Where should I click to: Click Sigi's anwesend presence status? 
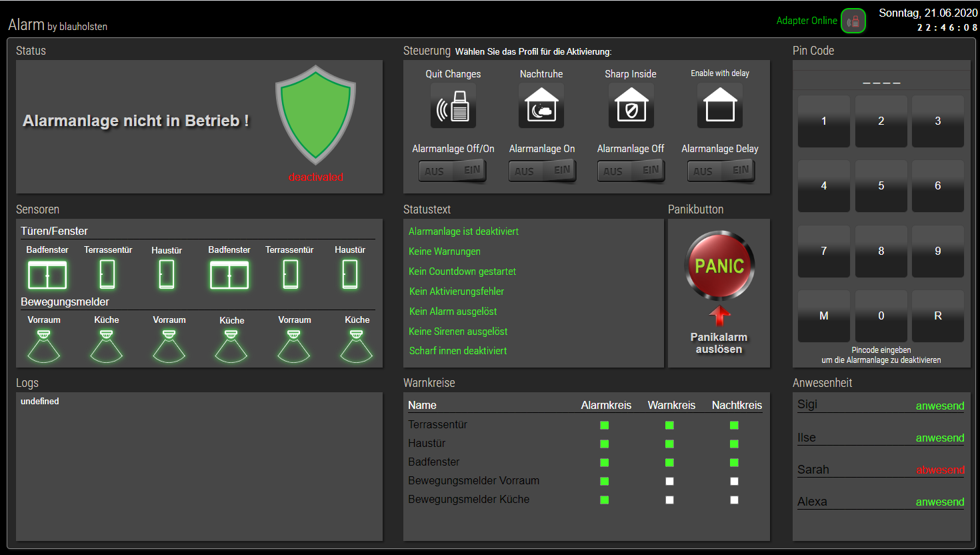point(940,406)
